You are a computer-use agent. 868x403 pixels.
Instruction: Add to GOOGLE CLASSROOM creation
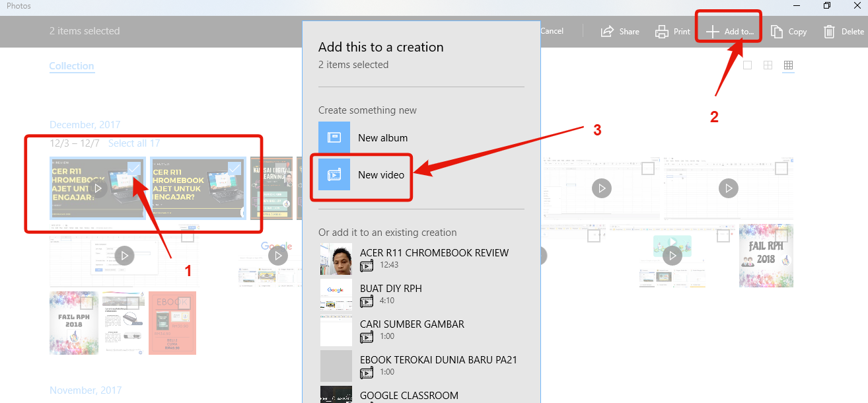click(x=421, y=394)
